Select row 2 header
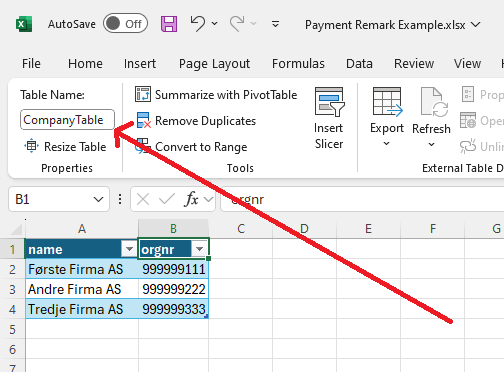Image resolution: width=504 pixels, height=372 pixels. point(12,269)
